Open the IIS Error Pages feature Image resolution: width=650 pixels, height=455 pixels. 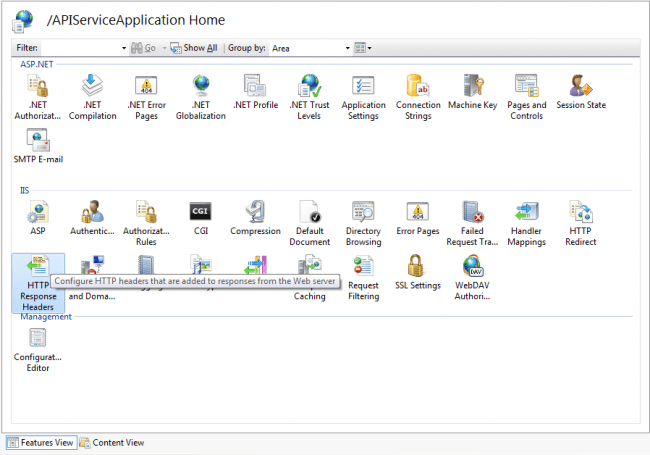click(x=418, y=218)
